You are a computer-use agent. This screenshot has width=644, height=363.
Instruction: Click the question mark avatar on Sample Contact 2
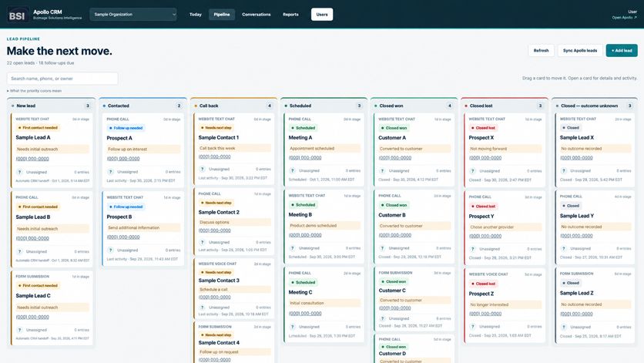pyautogui.click(x=202, y=242)
